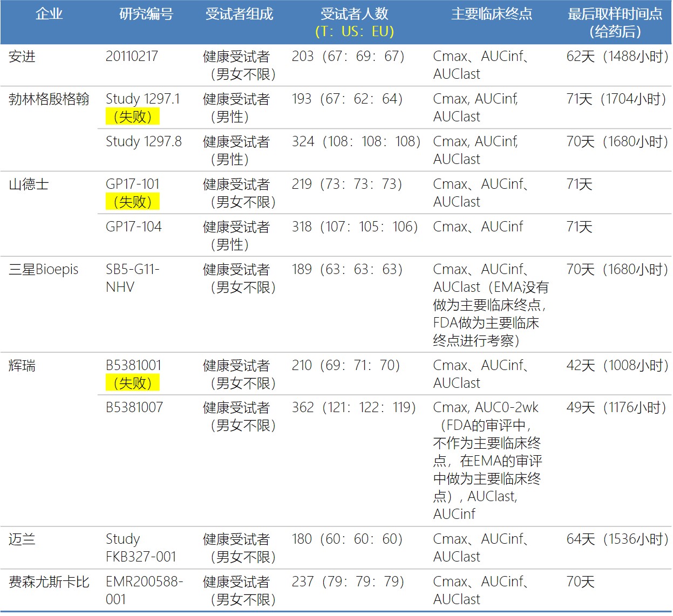Viewport: 673px width, 616px height.
Task: Select the GP17-104 study number
Action: tap(134, 227)
